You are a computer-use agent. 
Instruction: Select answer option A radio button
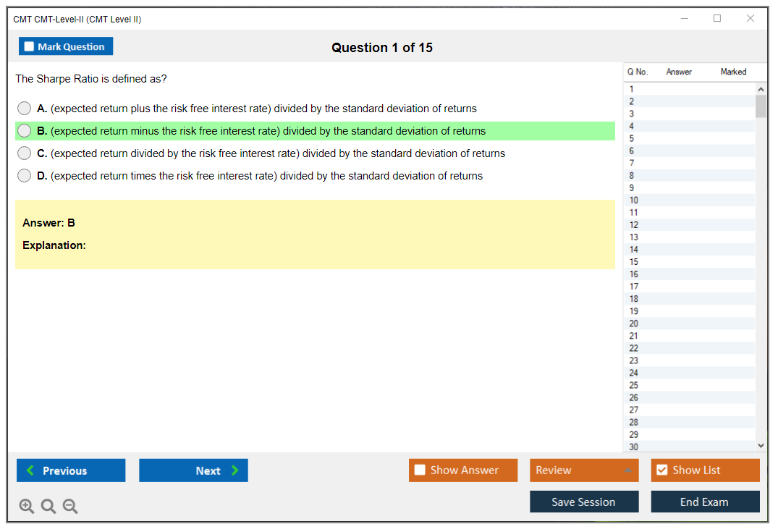25,109
